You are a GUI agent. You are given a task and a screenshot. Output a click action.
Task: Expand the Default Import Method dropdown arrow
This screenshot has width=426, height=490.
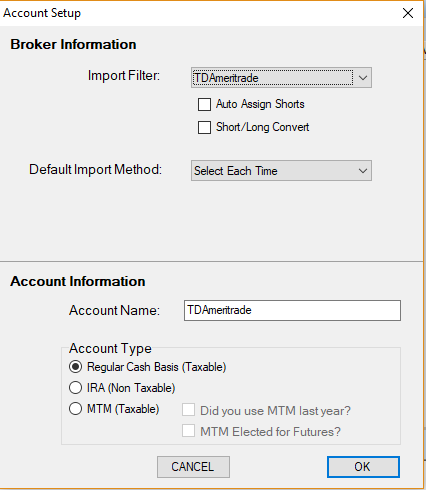pos(363,171)
